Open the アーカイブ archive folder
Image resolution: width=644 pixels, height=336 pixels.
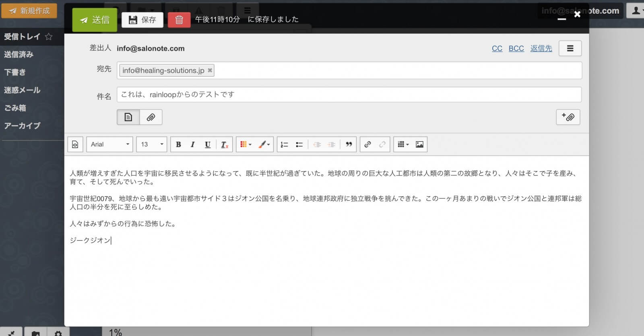point(22,126)
